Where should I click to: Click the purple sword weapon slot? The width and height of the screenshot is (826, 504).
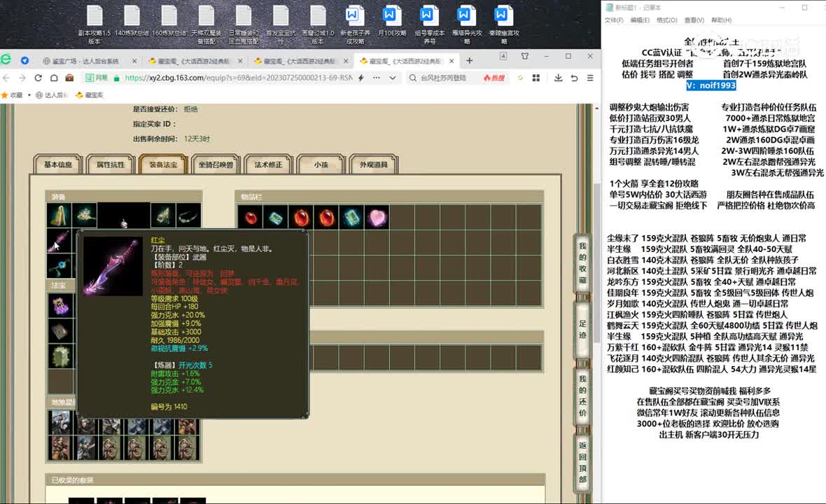point(59,241)
